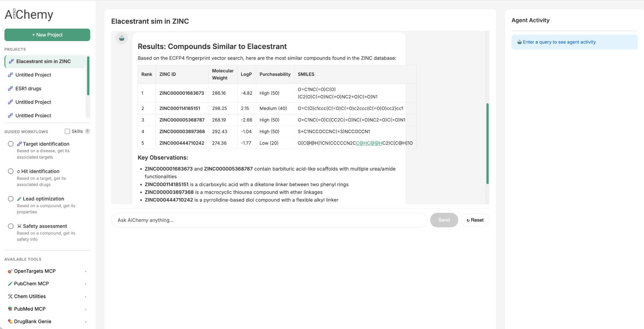Select the Safety assessment radio button
The width and height of the screenshot is (644, 329).
coord(11,226)
